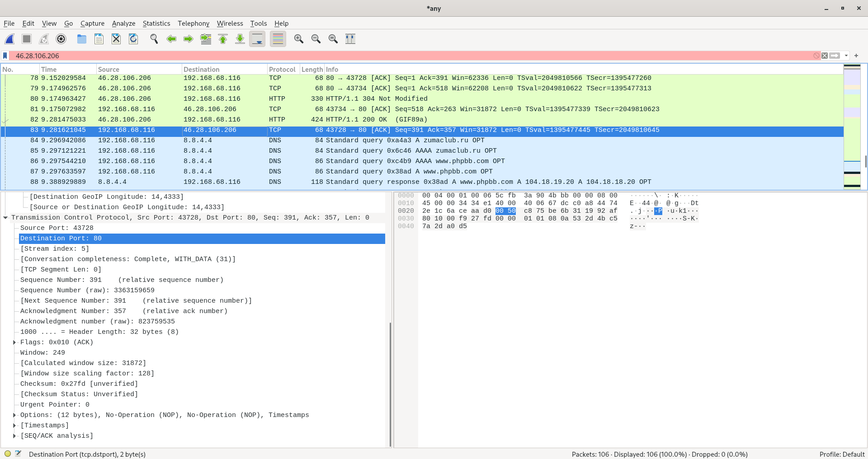Start capture with the shark fin icon
Viewport: 868px width, 459px height.
coord(9,39)
